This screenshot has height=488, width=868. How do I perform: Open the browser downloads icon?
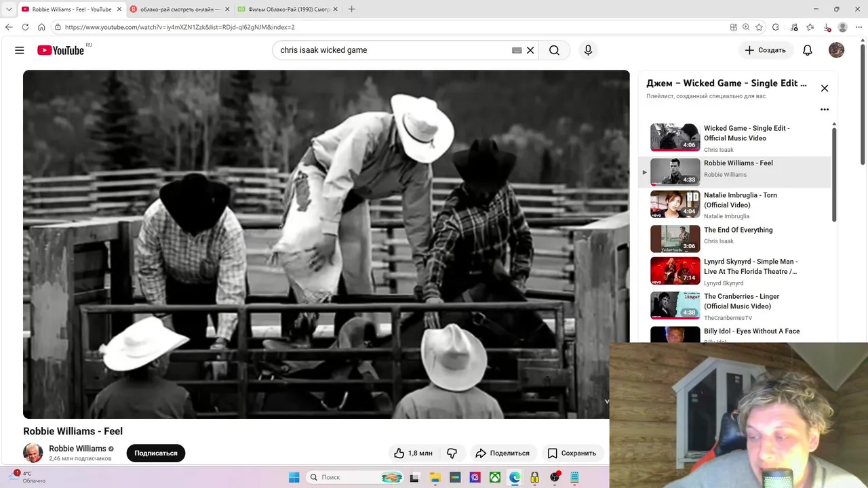827,27
